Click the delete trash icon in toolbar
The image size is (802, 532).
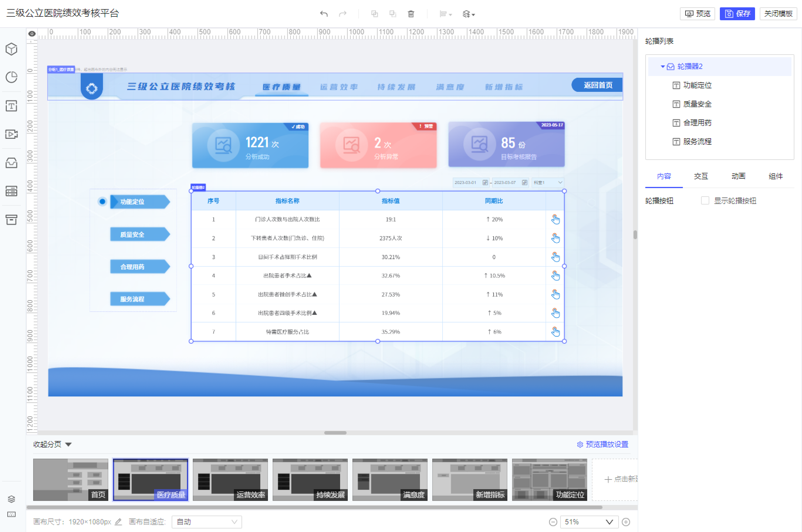[x=411, y=14]
